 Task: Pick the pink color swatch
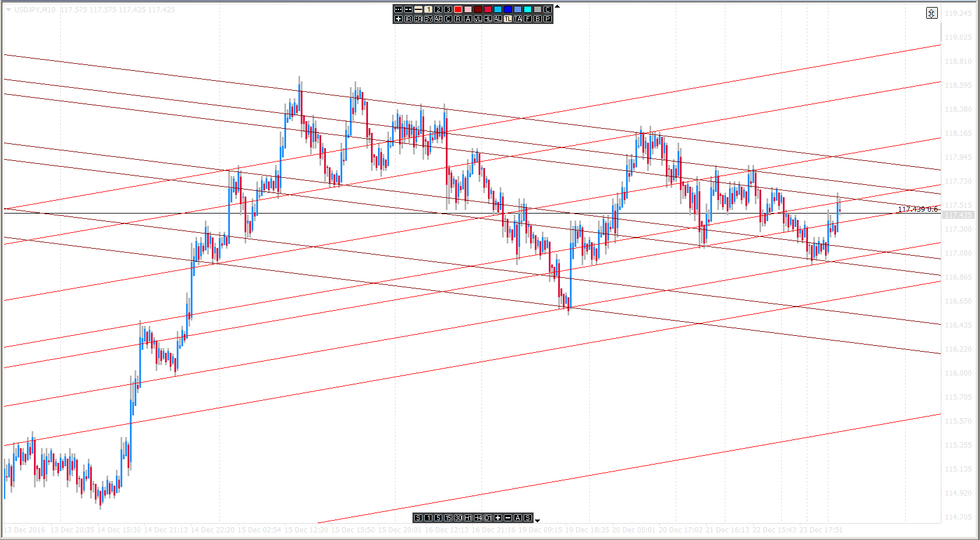click(x=468, y=9)
